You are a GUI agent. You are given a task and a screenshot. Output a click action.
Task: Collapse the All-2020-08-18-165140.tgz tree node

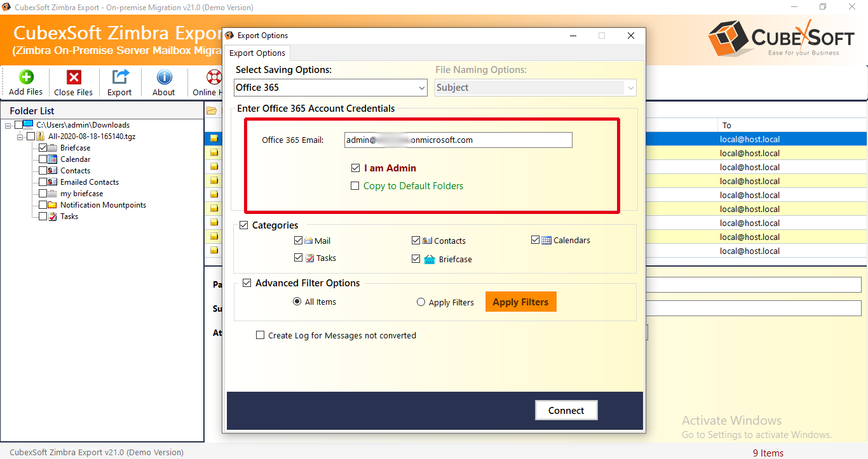[x=20, y=136]
